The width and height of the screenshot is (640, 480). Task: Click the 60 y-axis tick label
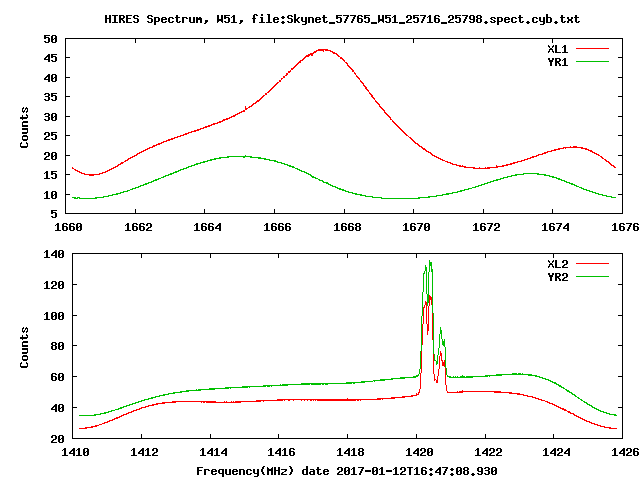click(58, 377)
